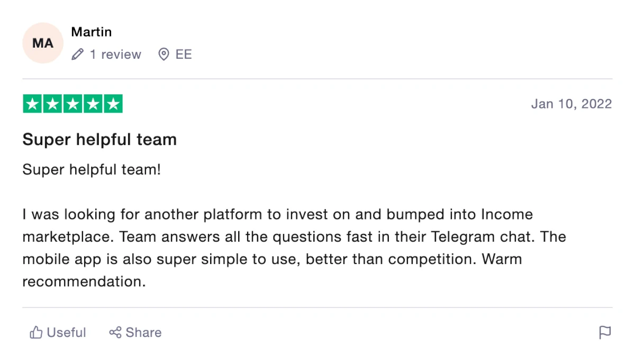Click the pencil review count icon
The height and width of the screenshot is (364, 635).
(77, 54)
